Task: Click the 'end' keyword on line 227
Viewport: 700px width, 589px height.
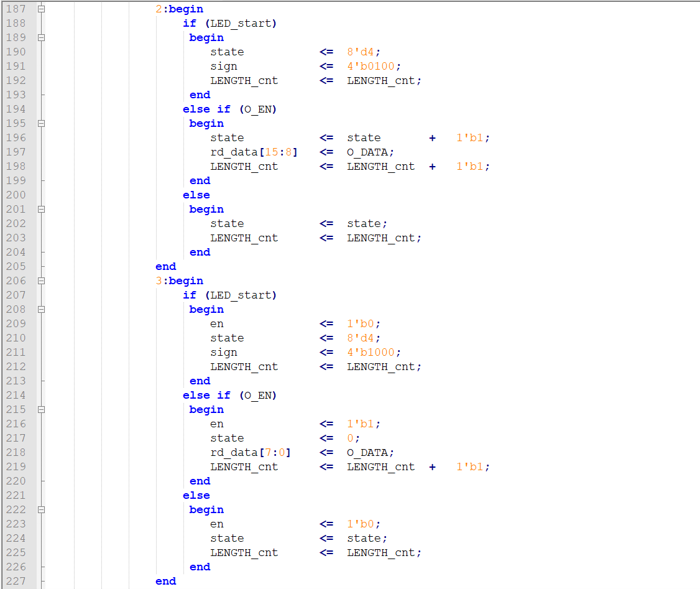Action: 166,582
